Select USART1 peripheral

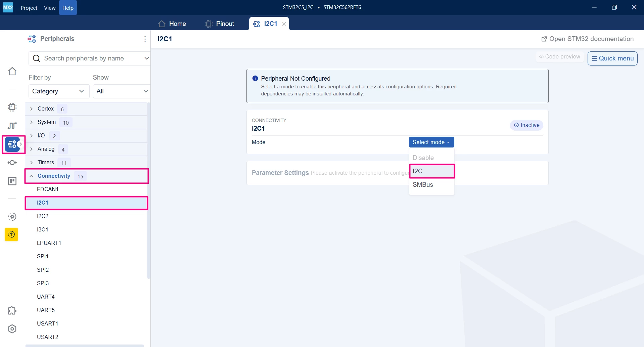[86, 324]
